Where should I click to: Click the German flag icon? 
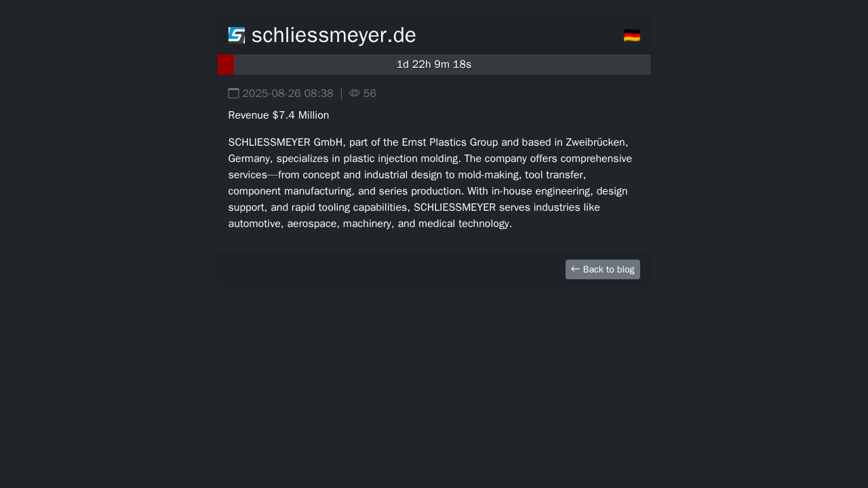pos(632,35)
